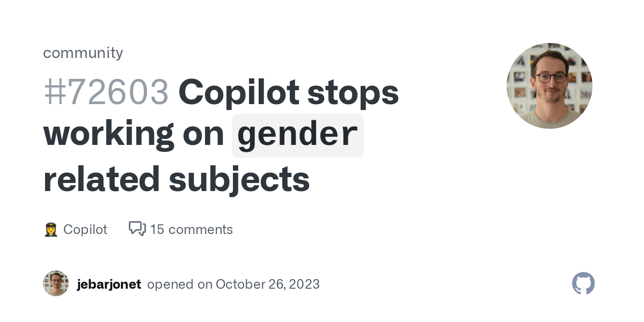
Task: Open the small jebarjonet avatar
Action: pos(56,283)
